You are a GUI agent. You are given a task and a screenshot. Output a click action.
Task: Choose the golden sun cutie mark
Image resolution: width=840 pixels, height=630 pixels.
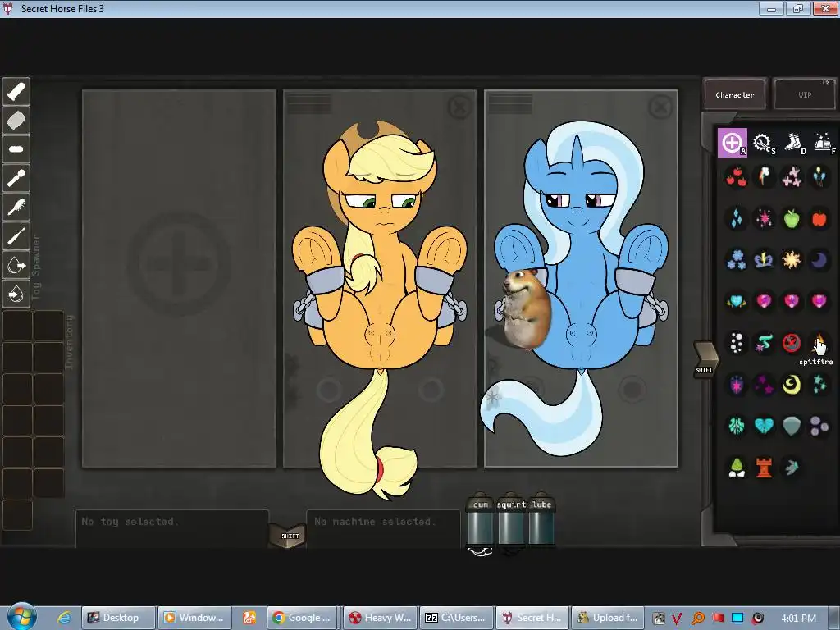pos(792,260)
